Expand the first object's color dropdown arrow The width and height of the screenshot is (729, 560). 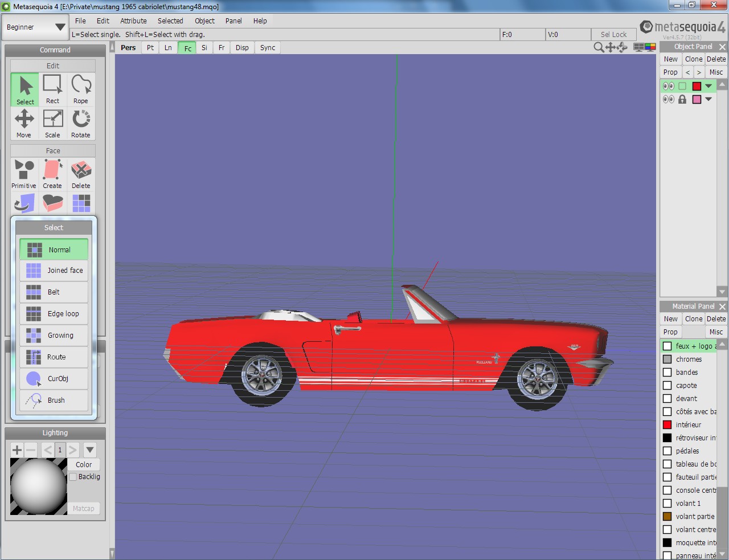click(708, 86)
